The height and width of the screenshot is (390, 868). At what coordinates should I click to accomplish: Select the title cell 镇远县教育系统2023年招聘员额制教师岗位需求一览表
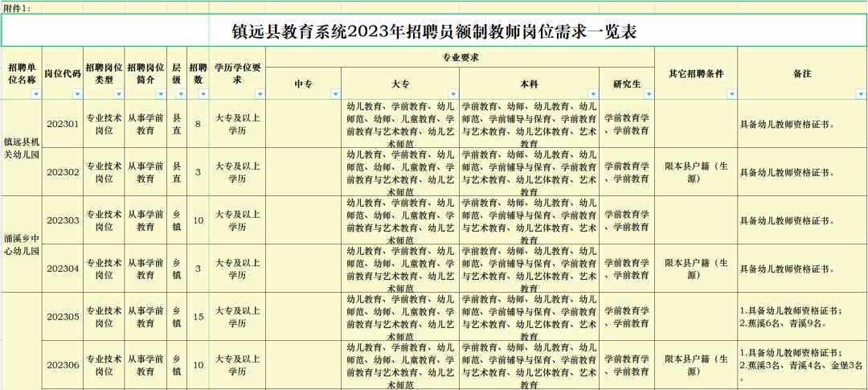point(434,31)
